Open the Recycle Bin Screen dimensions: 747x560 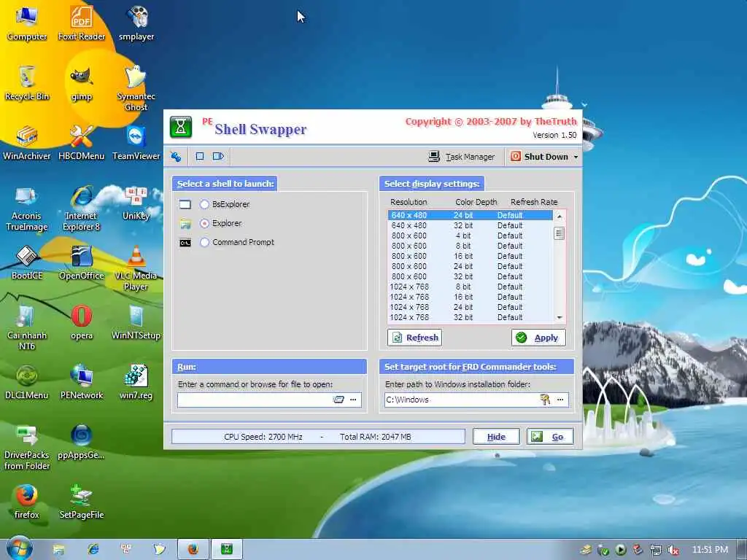(x=27, y=83)
